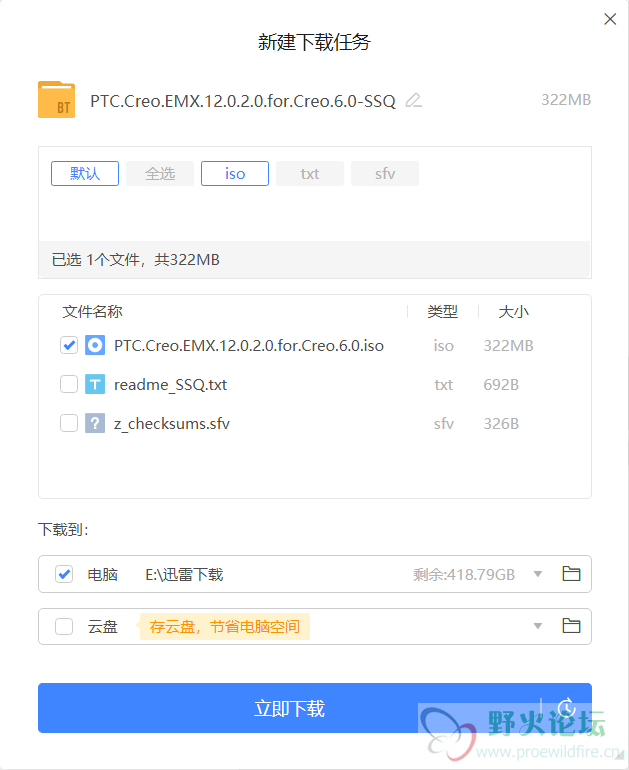Click file name z_checksums.sfv
Screen dimensions: 629x770
coord(172,423)
